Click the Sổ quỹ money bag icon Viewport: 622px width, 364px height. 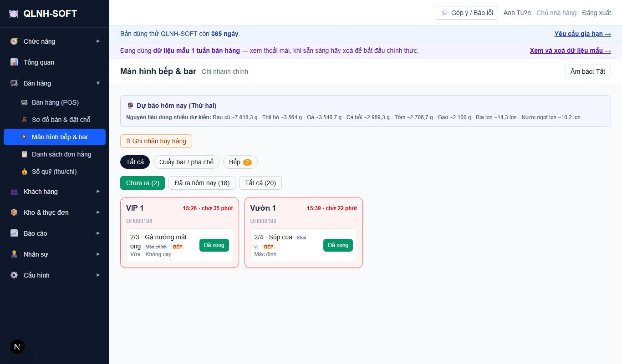(24, 172)
